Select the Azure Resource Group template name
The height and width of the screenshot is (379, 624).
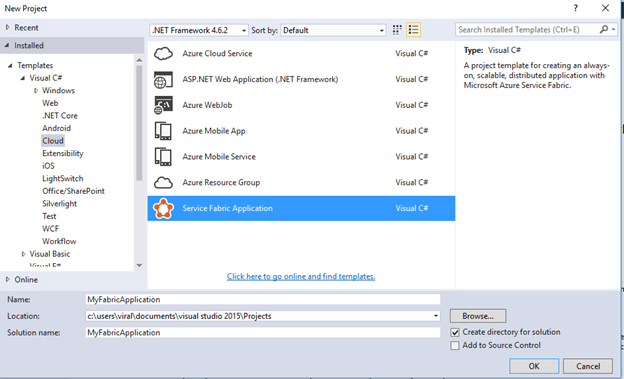tap(221, 182)
